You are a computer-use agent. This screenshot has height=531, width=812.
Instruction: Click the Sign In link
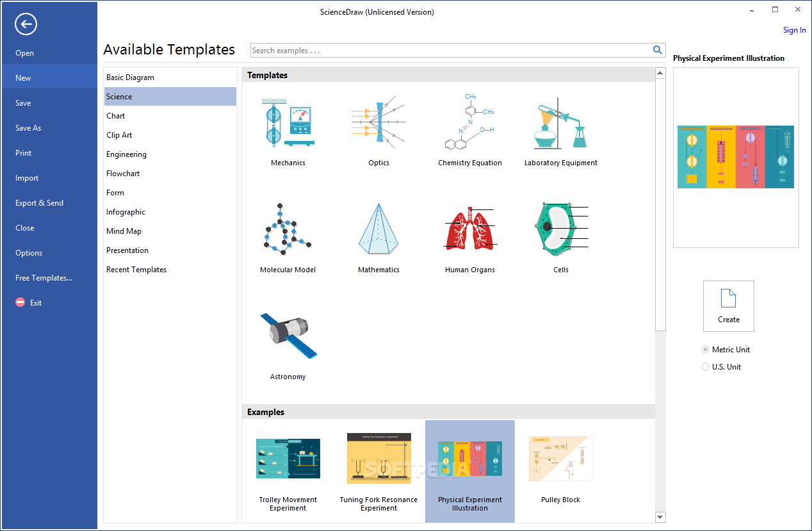click(794, 30)
